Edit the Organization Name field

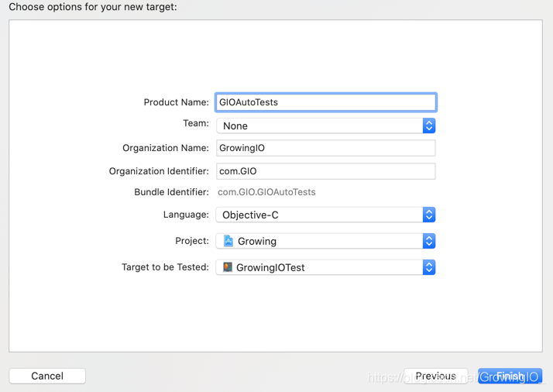pos(326,148)
